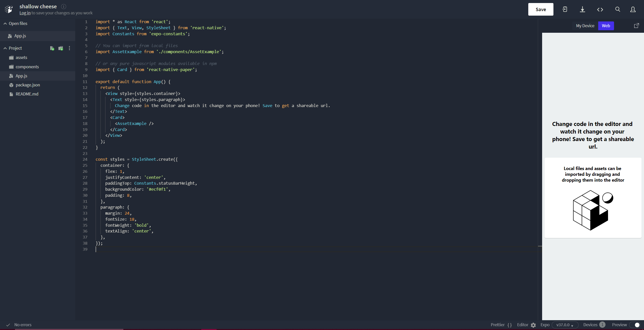Click the Log in link
The image size is (644, 330).
point(25,13)
